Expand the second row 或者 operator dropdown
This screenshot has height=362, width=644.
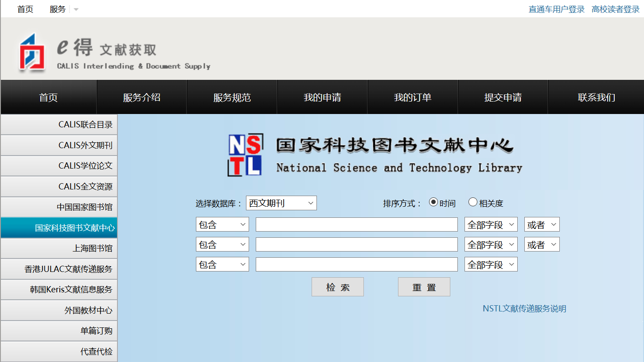pos(542,244)
